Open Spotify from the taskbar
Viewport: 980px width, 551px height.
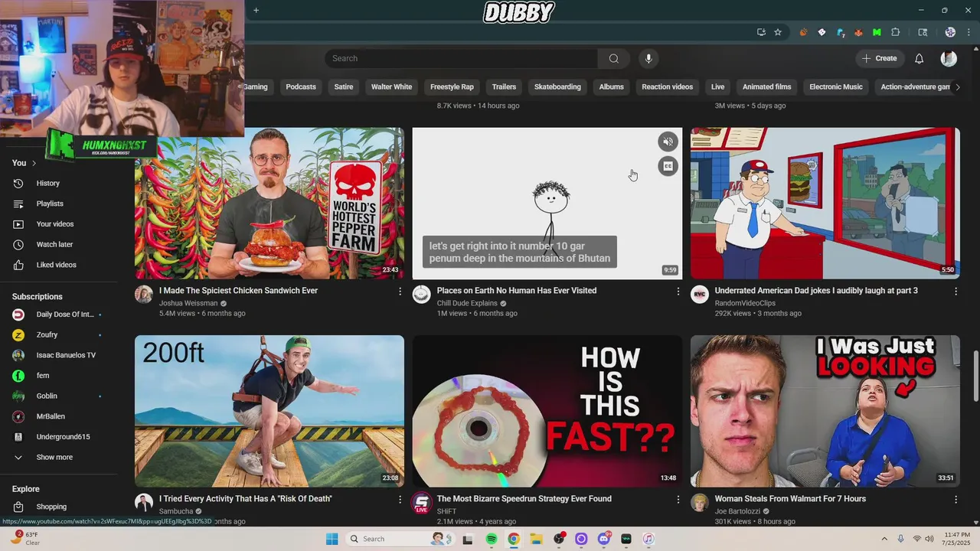pyautogui.click(x=492, y=539)
